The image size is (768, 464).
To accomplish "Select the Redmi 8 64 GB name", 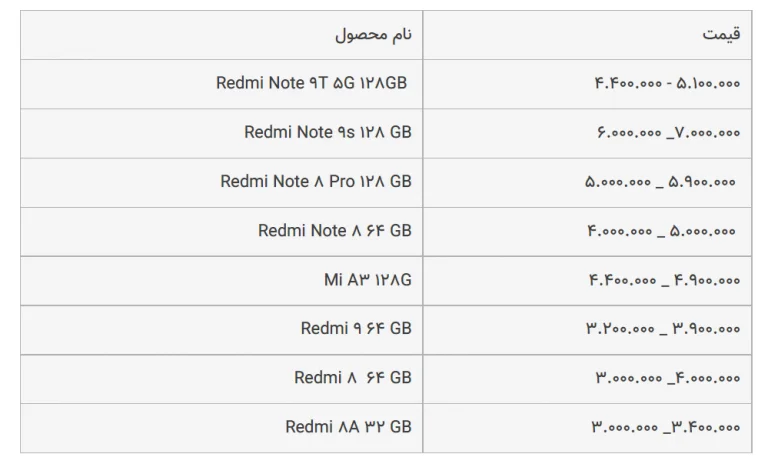I will [352, 377].
